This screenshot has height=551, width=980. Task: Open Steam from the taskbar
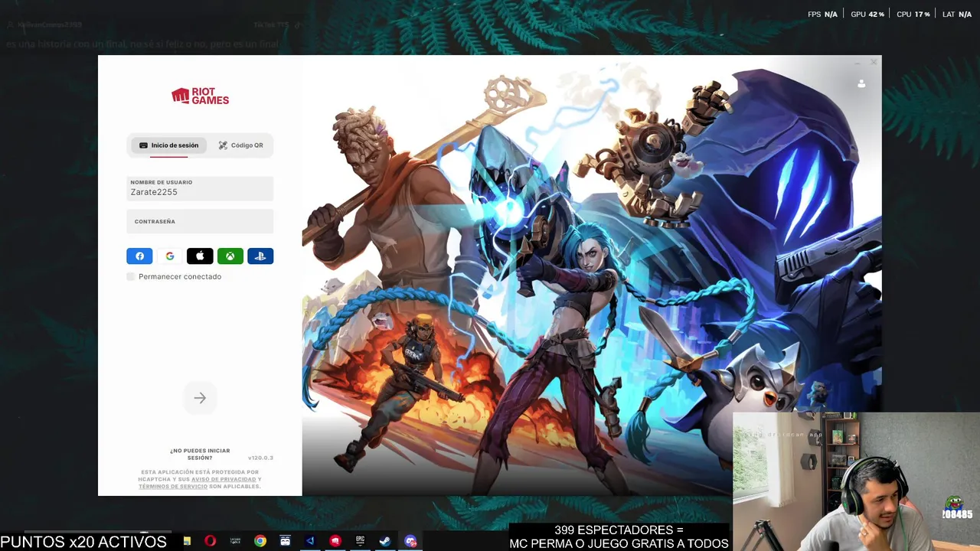tap(385, 541)
